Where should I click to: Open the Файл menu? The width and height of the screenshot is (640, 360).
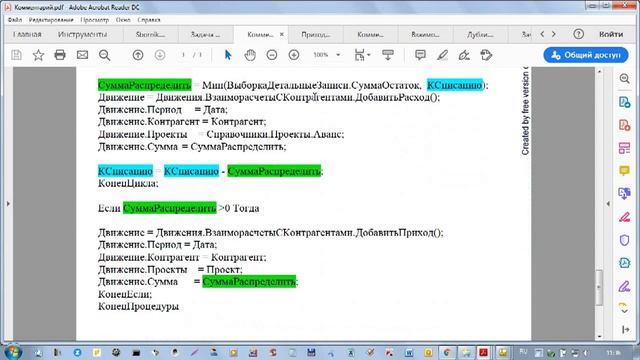15,20
